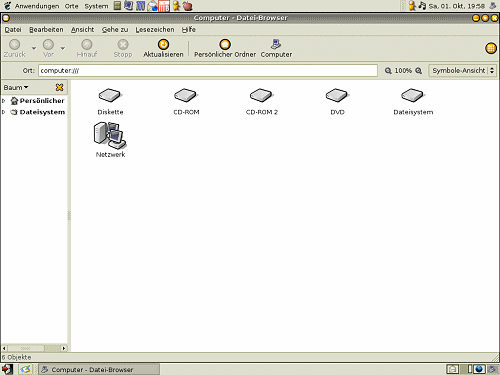Click the red calendar launcher in top panel
The image size is (500, 375).
[164, 6]
